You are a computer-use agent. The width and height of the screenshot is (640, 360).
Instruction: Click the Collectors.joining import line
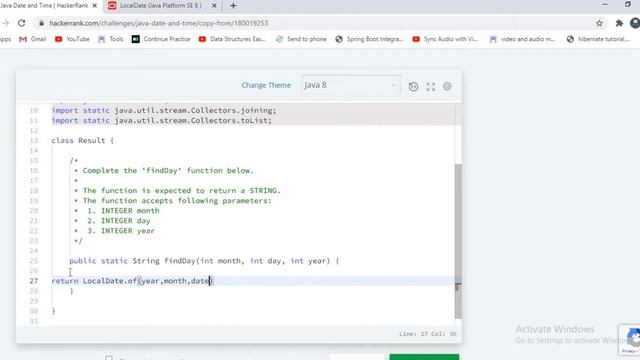coord(164,111)
